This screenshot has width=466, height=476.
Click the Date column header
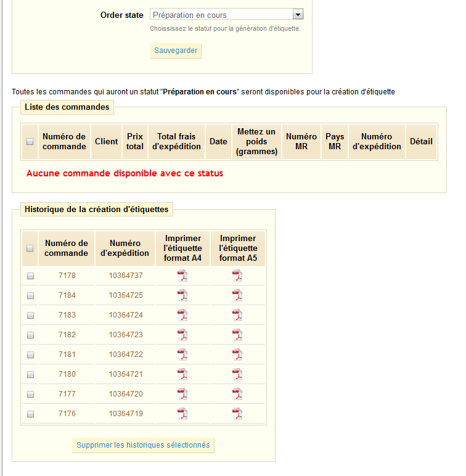tap(218, 141)
